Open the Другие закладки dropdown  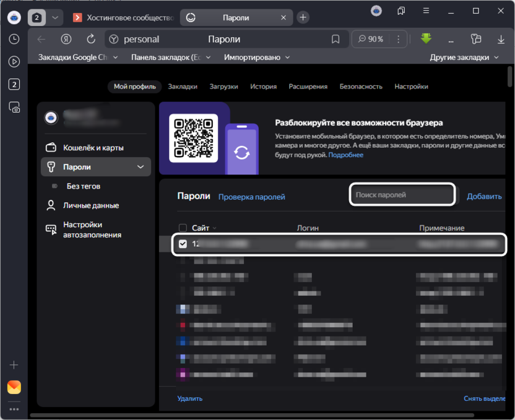tap(464, 58)
